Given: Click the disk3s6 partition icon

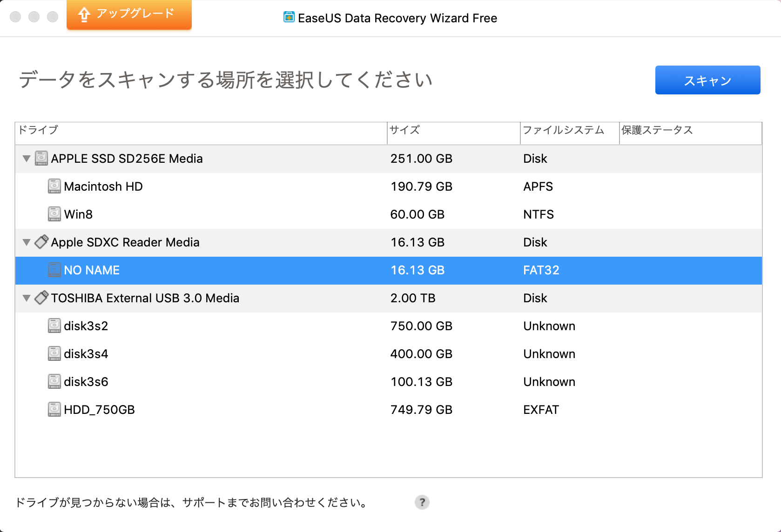Looking at the screenshot, I should [54, 381].
